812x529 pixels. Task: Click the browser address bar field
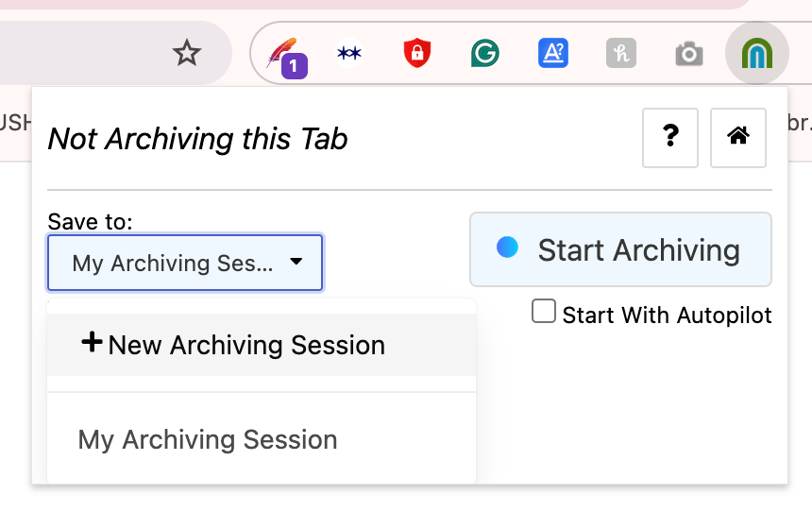pos(76,54)
